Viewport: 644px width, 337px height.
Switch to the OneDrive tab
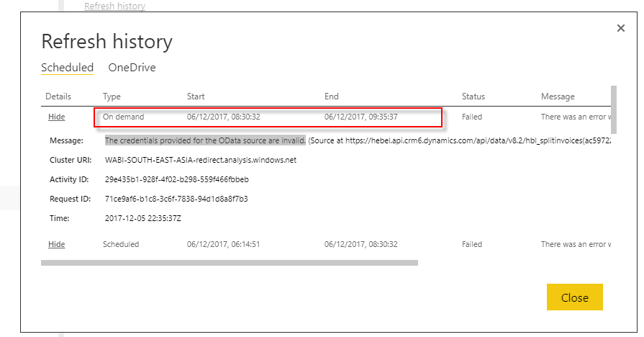coord(132,68)
